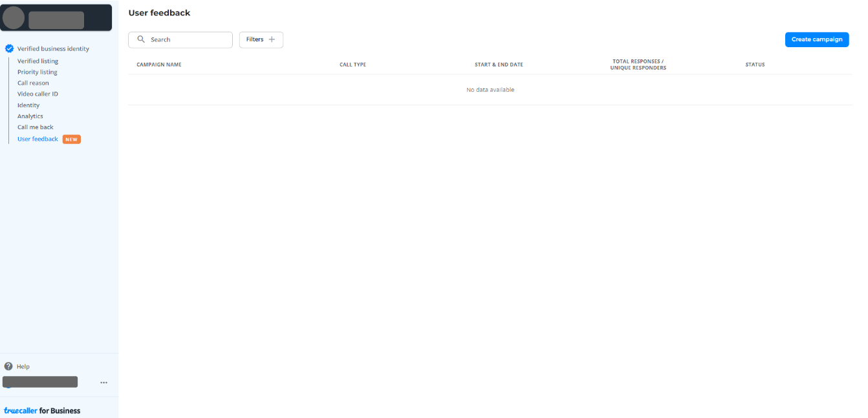Click the Campaign Name column header
This screenshot has width=868, height=418.
159,65
